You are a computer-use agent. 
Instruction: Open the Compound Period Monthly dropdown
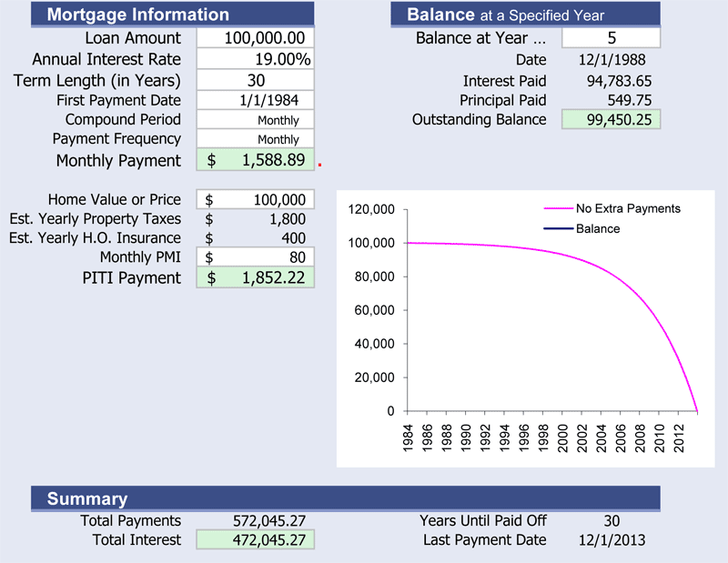256,120
